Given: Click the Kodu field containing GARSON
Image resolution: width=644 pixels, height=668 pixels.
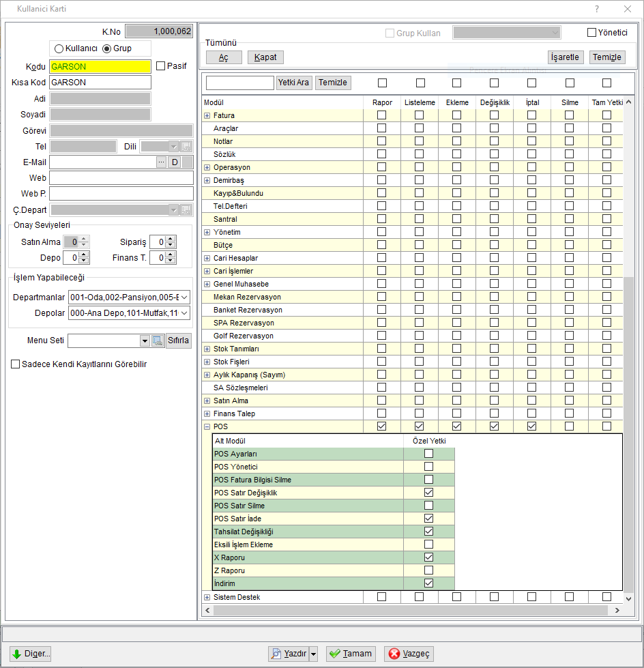Looking at the screenshot, I should click(x=100, y=66).
